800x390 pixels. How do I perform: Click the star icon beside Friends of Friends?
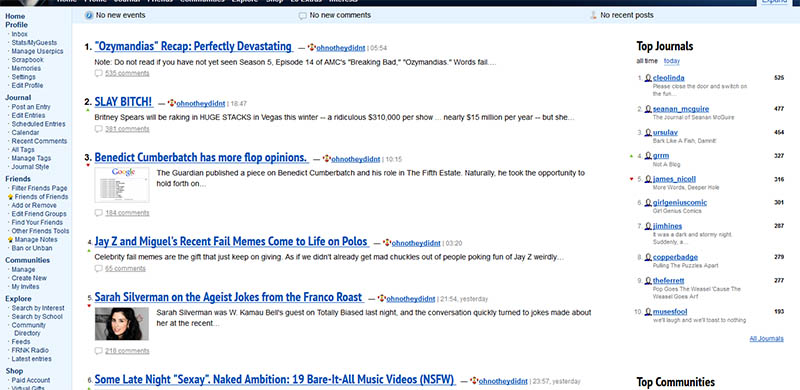pyautogui.click(x=10, y=197)
